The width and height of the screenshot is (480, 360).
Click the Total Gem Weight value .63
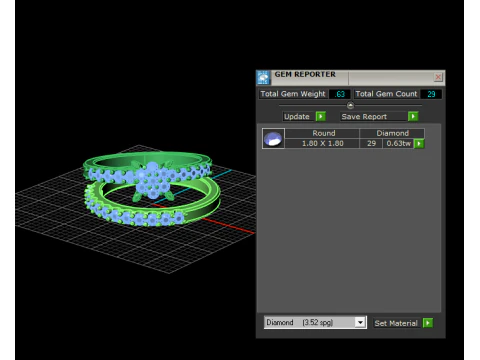pyautogui.click(x=339, y=94)
